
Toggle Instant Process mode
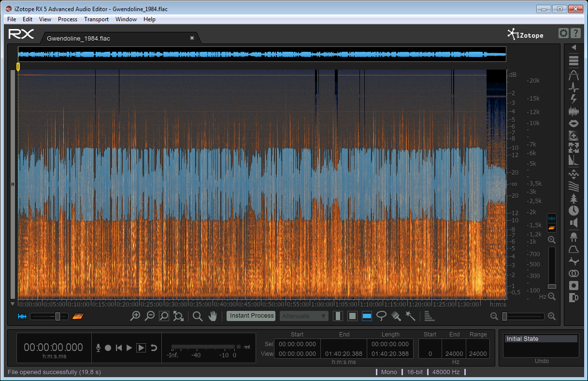coord(252,316)
